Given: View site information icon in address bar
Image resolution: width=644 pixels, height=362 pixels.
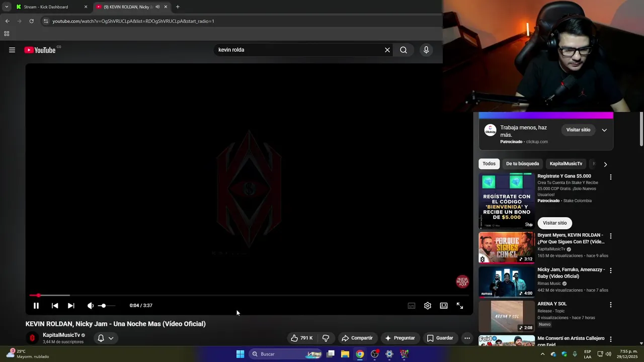Looking at the screenshot, I should click(46, 21).
